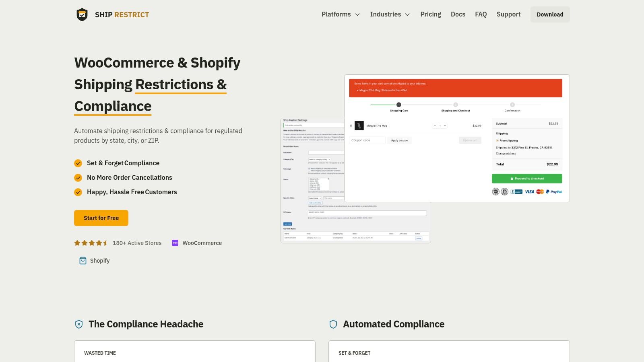The image size is (644, 362).
Task: Click the Add Another City button
Action: coord(315,203)
